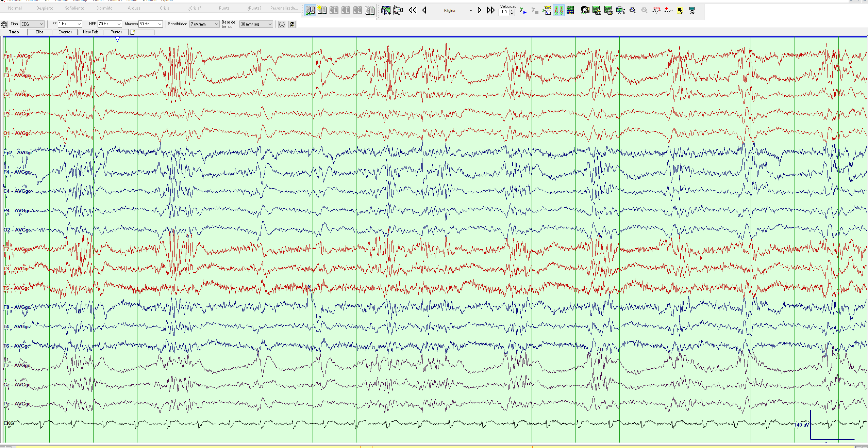Open the video camera panel
This screenshot has height=448, width=868.
[398, 11]
